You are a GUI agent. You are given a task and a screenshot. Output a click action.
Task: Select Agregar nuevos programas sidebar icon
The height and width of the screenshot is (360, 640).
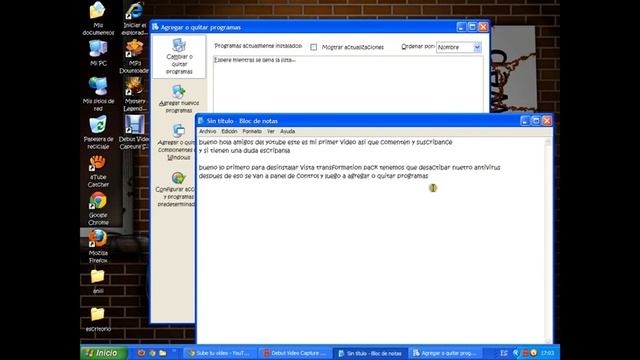(x=179, y=98)
